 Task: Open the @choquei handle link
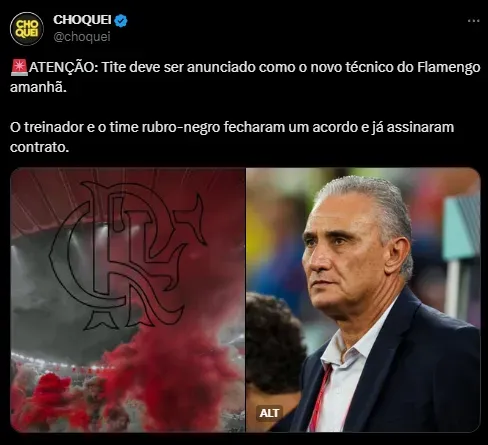tap(82, 37)
